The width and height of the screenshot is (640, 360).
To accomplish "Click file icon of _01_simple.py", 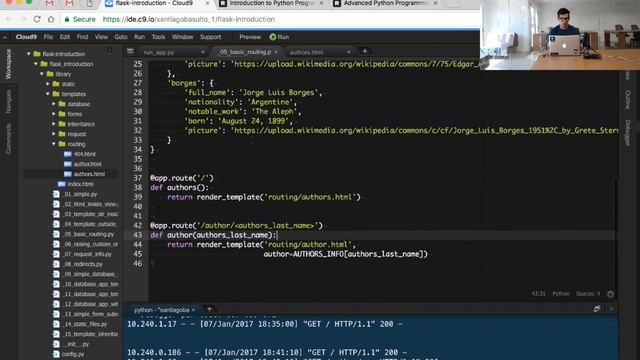I will click(56, 194).
